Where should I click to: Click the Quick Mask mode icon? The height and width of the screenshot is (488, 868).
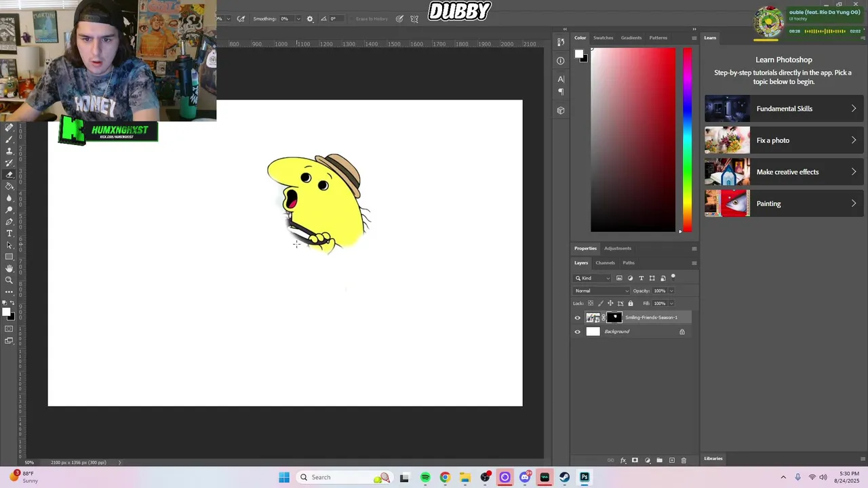[x=9, y=329]
